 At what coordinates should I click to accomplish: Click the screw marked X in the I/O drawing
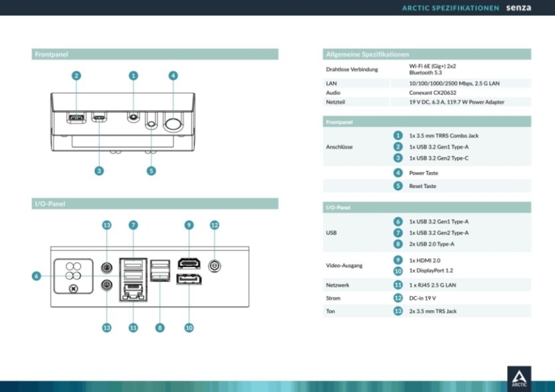tap(74, 289)
